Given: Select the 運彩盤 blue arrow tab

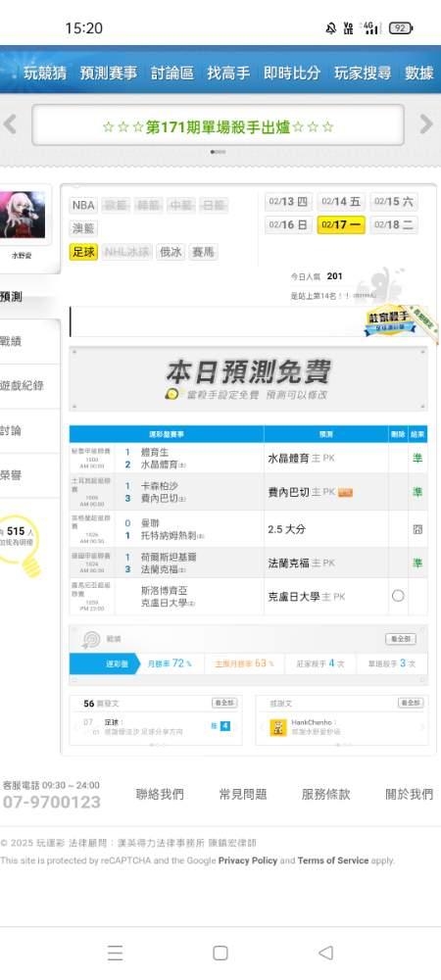Looking at the screenshot, I should click(x=104, y=663).
